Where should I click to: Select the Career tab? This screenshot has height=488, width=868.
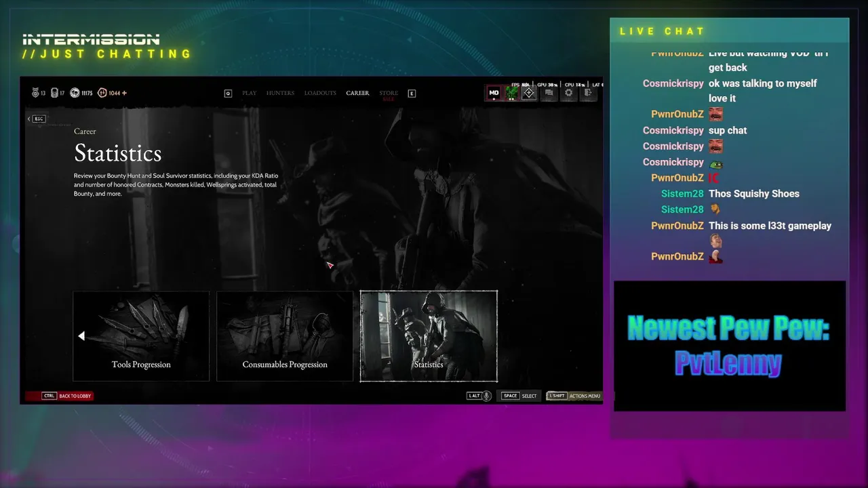click(x=357, y=93)
